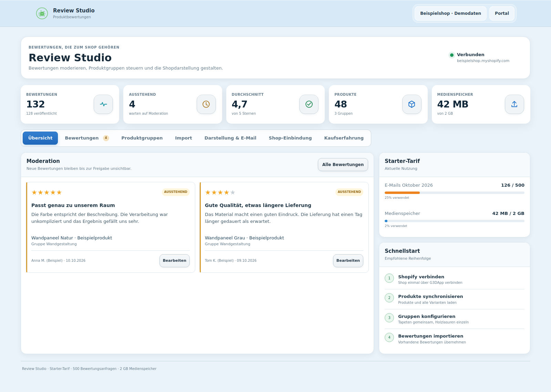
Task: Click Ausstehend badge on Tom's review
Action: click(349, 192)
